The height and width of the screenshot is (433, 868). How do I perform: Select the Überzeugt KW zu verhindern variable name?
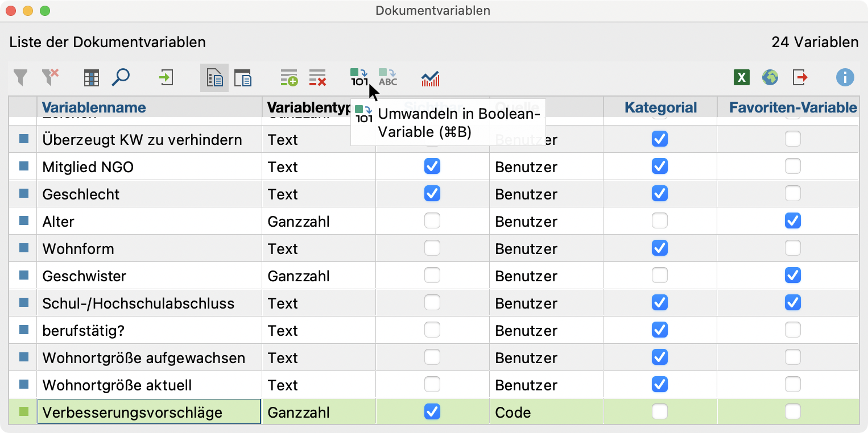(142, 139)
